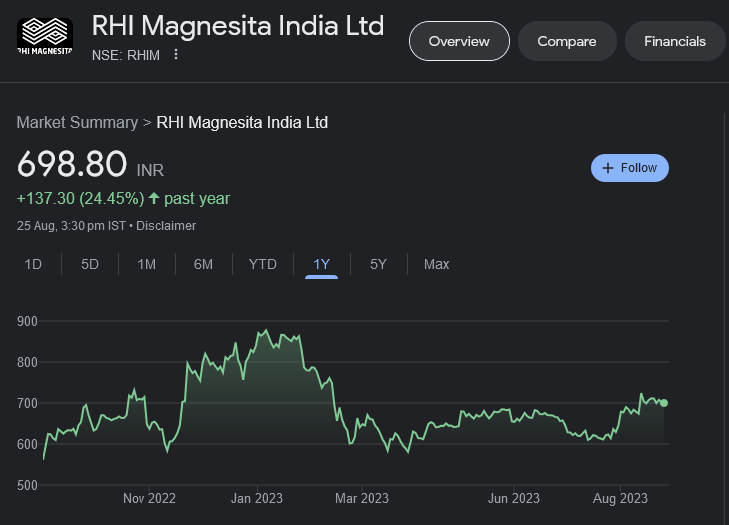The width and height of the screenshot is (729, 525).
Task: Select the 1Y chart range
Action: tap(321, 264)
